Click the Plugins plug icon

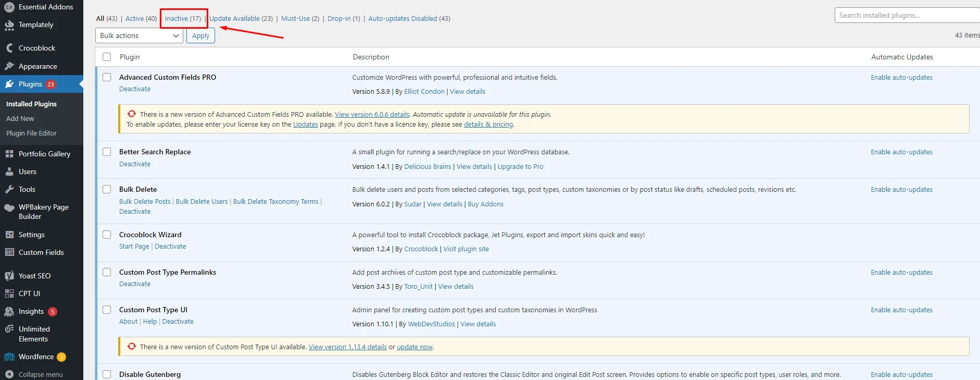coord(9,84)
